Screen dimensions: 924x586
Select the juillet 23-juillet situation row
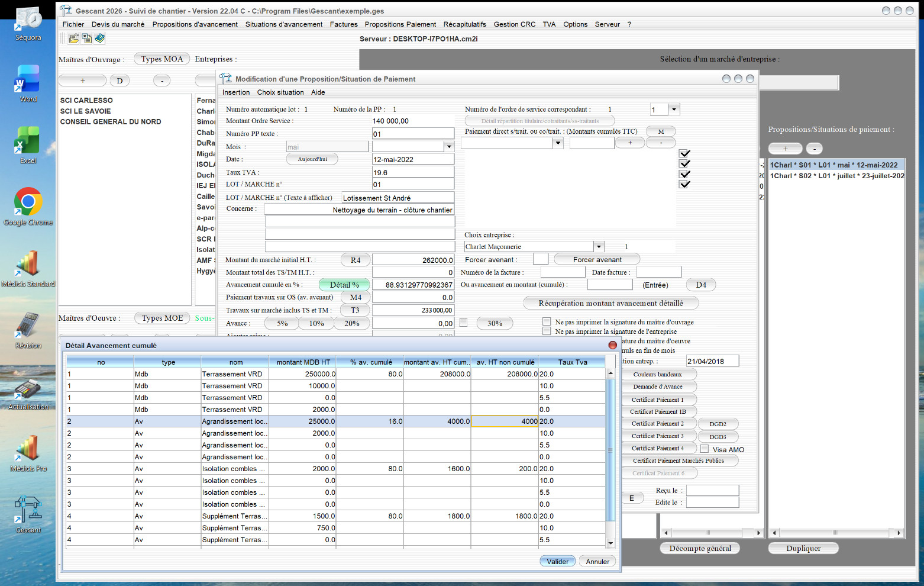(836, 176)
